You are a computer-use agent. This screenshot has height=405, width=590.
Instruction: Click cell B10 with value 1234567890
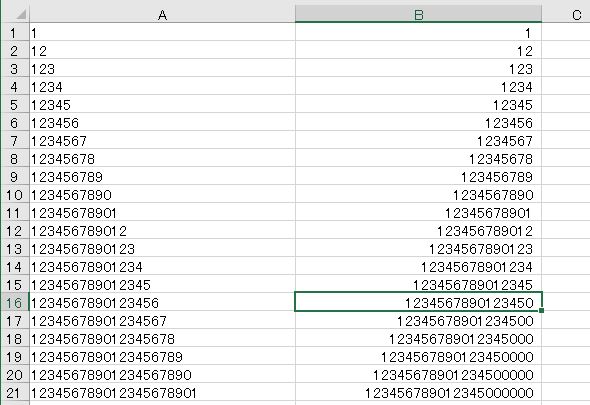pyautogui.click(x=418, y=195)
